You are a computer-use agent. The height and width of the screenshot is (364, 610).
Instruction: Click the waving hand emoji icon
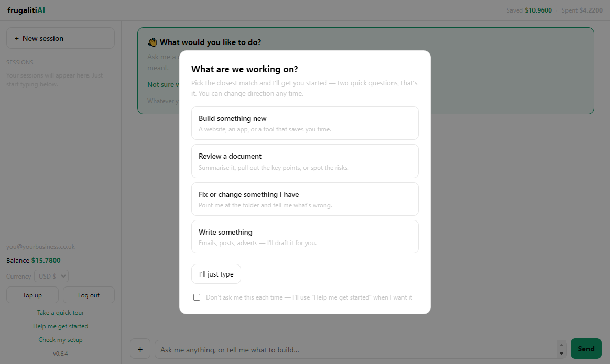point(152,42)
